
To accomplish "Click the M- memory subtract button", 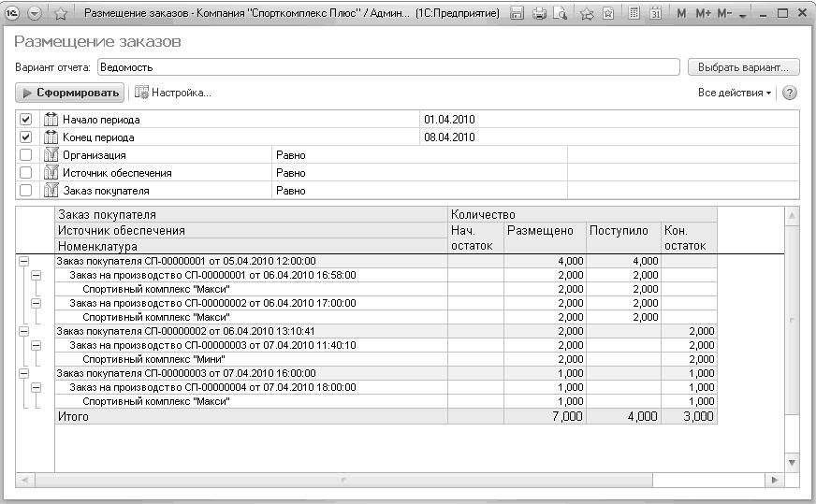I will click(724, 13).
